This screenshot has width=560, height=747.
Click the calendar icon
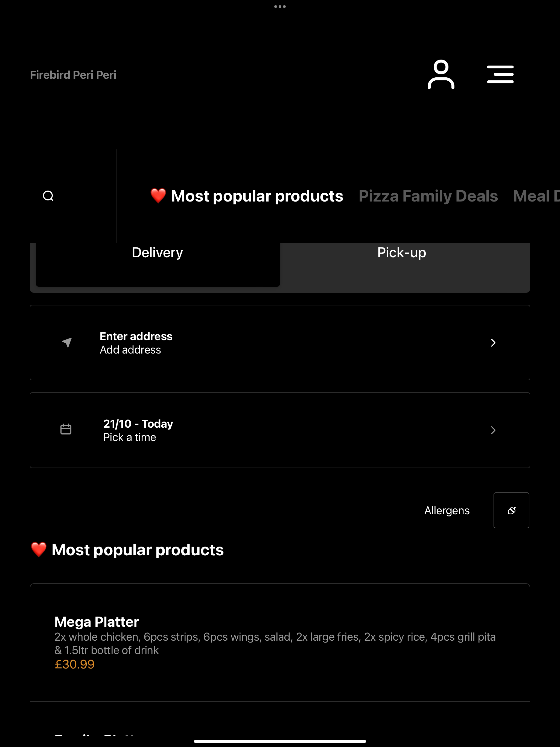pos(66,429)
